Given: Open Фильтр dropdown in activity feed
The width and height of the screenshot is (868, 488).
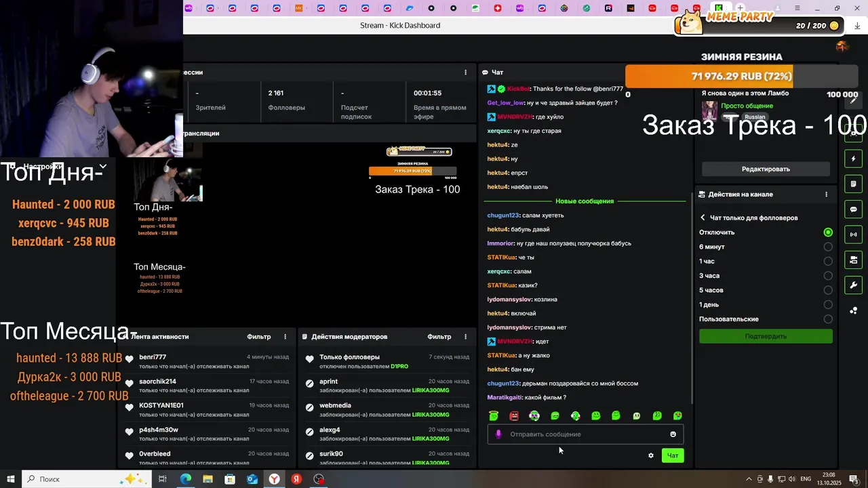Looking at the screenshot, I should [258, 337].
